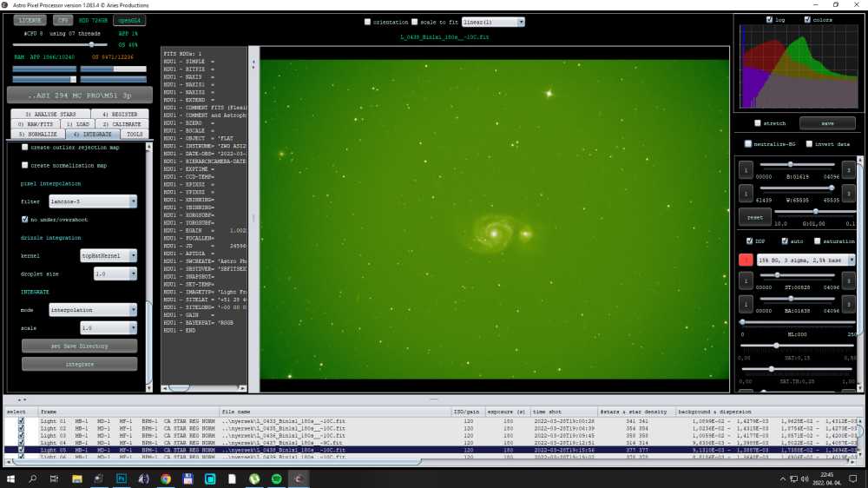Click the CPU button at top left

[x=63, y=21]
